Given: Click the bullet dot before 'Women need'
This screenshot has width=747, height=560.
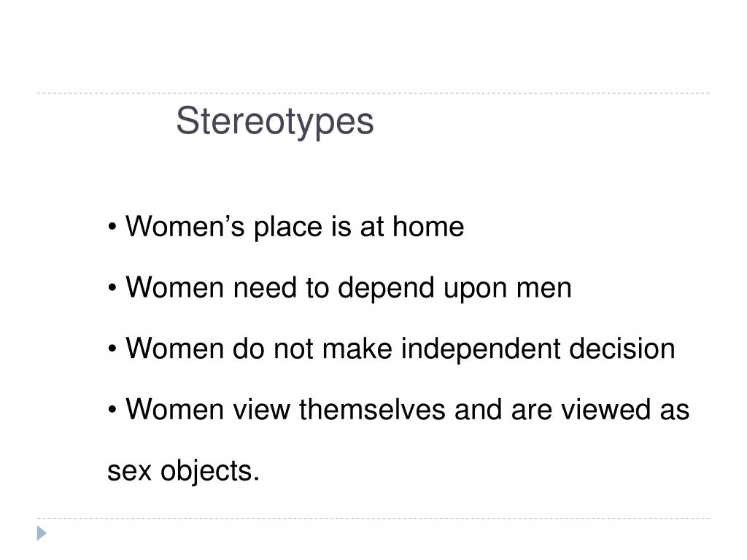Looking at the screenshot, I should tap(112, 287).
